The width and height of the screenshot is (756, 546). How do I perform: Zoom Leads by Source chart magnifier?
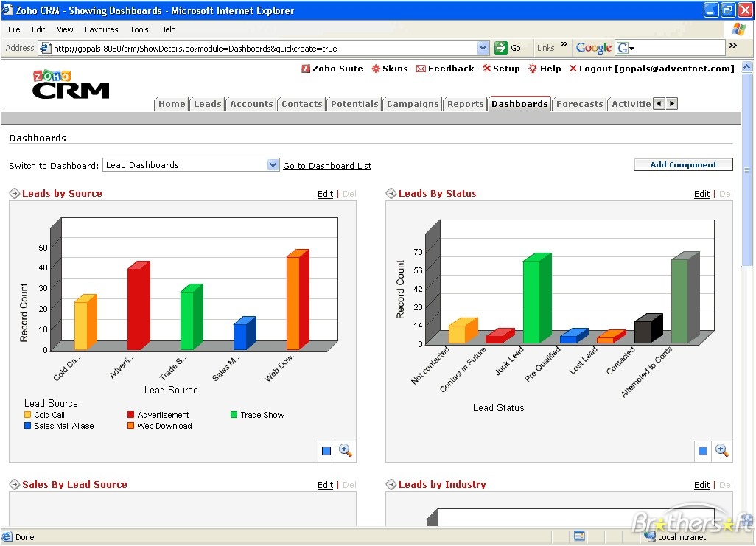346,450
